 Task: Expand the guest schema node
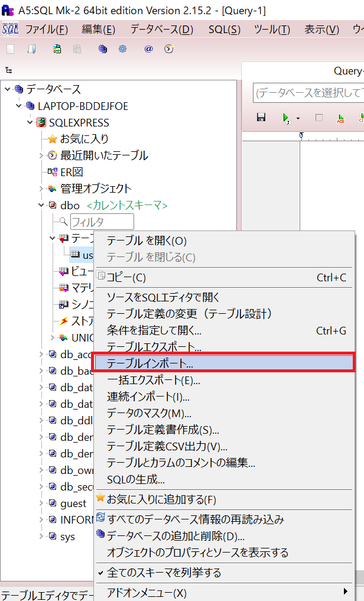click(41, 503)
